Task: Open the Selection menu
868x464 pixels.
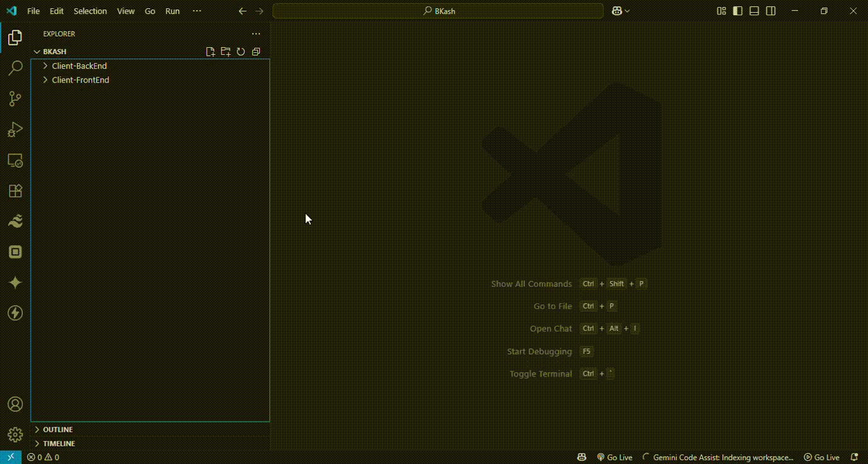Action: pos(90,11)
